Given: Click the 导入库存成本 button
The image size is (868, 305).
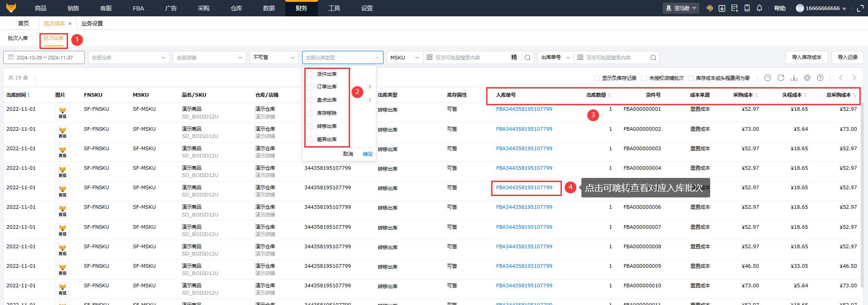Looking at the screenshot, I should point(806,58).
